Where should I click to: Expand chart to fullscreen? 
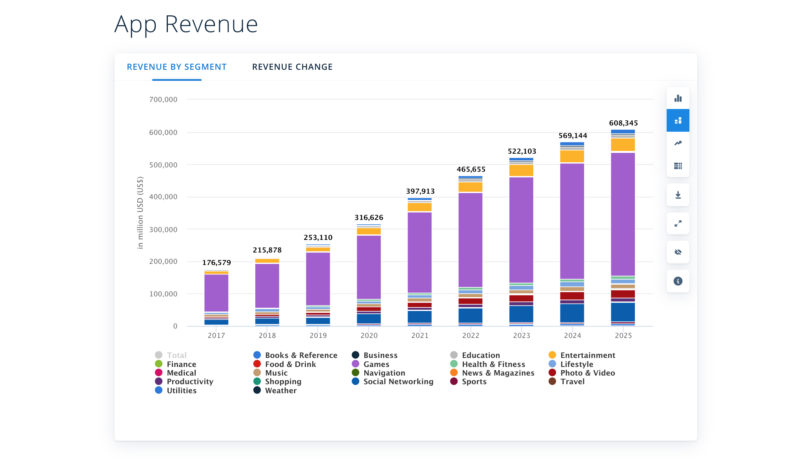point(678,224)
